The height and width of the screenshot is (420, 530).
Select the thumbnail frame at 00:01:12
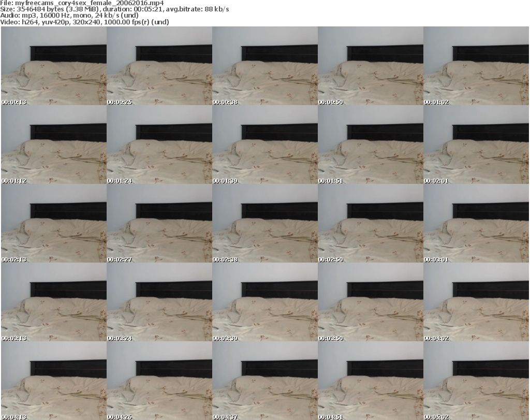54,144
